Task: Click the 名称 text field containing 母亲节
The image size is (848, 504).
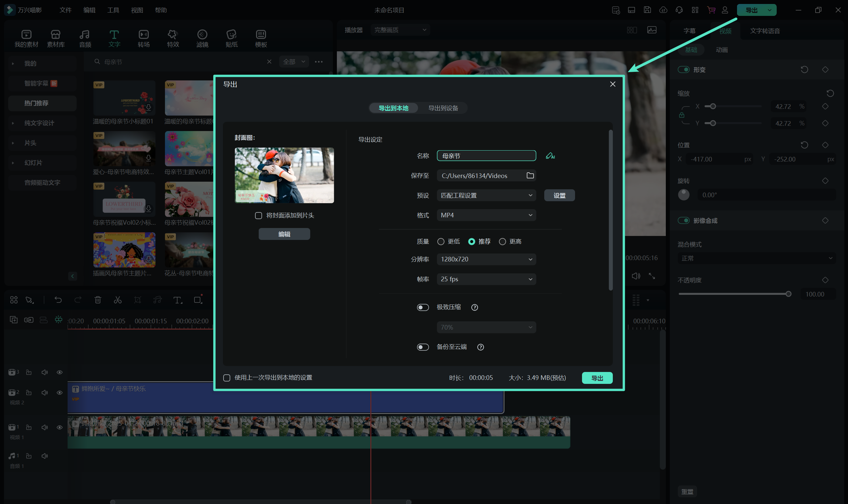Action: (486, 156)
